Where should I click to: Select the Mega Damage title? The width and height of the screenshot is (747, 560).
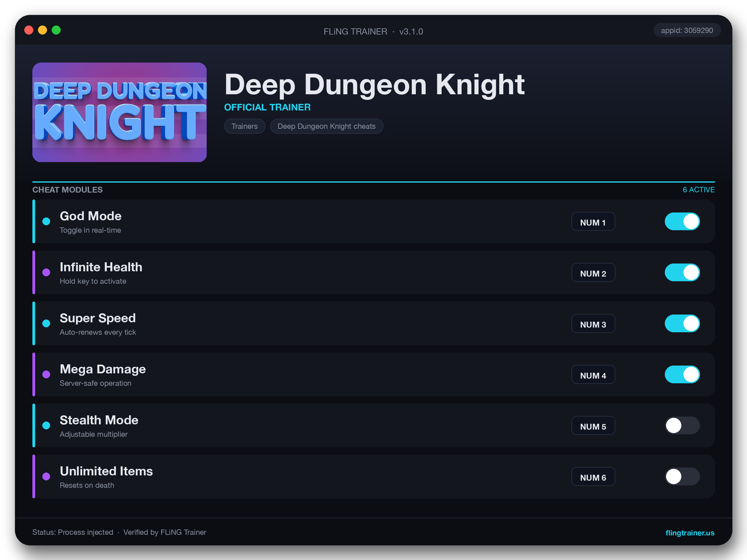103,369
